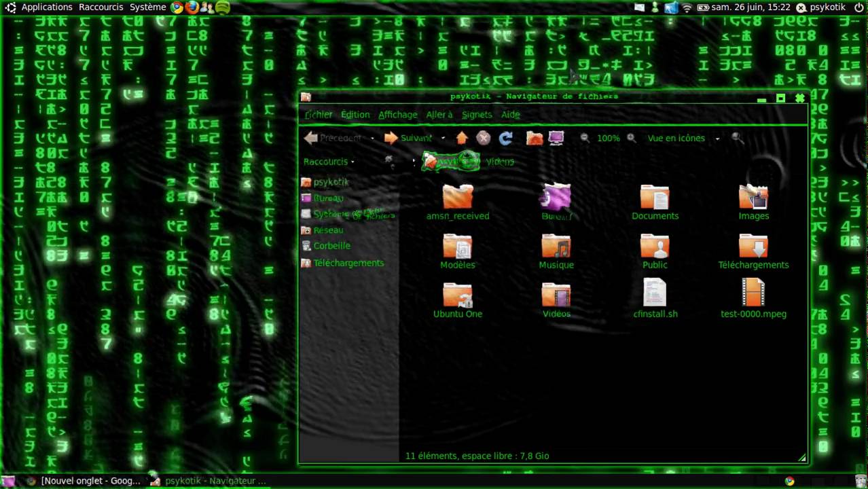The image size is (868, 489).
Task: Open the Raccourcis panel menu
Action: pyautogui.click(x=101, y=7)
